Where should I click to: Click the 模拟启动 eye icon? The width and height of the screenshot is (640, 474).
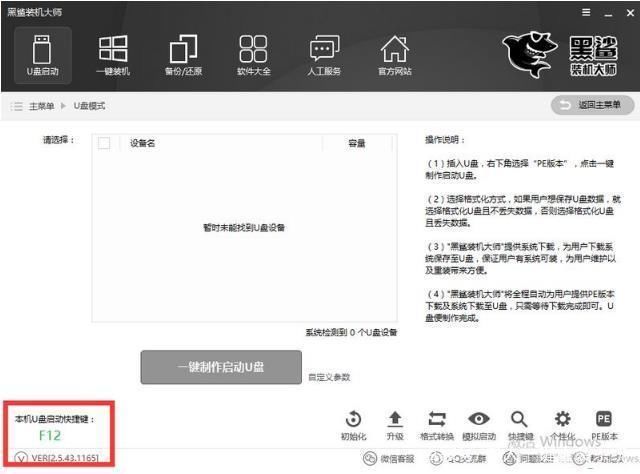[479, 426]
